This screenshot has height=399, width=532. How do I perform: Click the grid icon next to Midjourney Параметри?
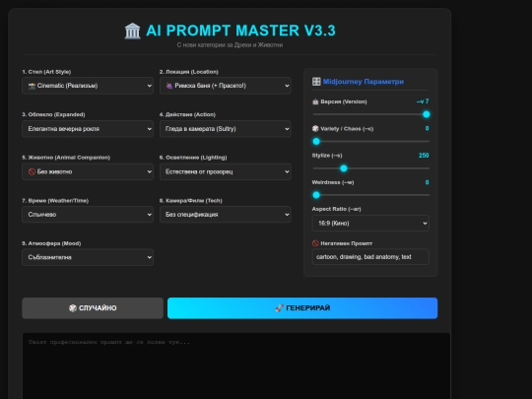click(x=316, y=82)
